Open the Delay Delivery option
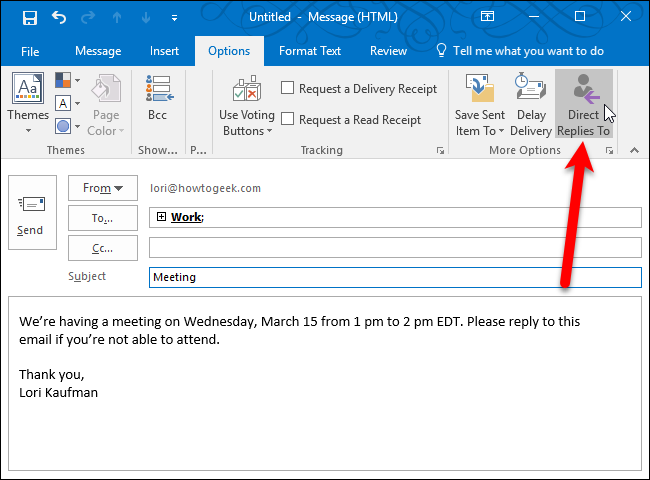650x480 pixels. click(531, 106)
